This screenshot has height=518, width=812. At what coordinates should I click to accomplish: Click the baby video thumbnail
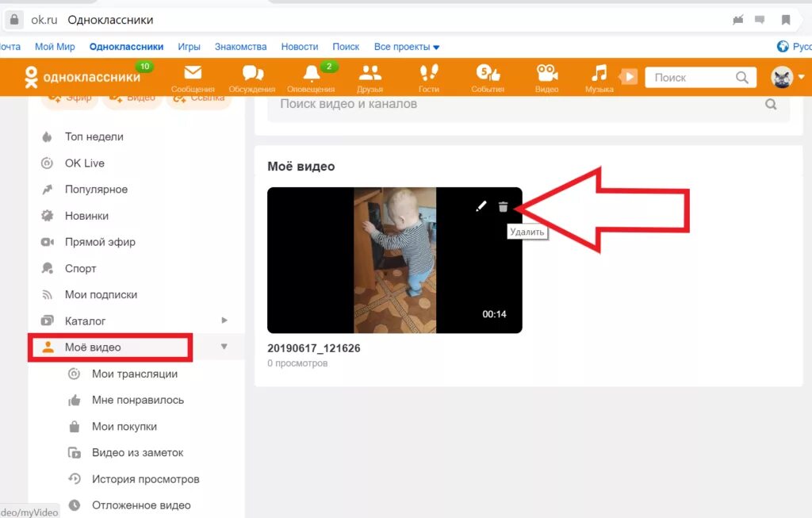pyautogui.click(x=395, y=260)
